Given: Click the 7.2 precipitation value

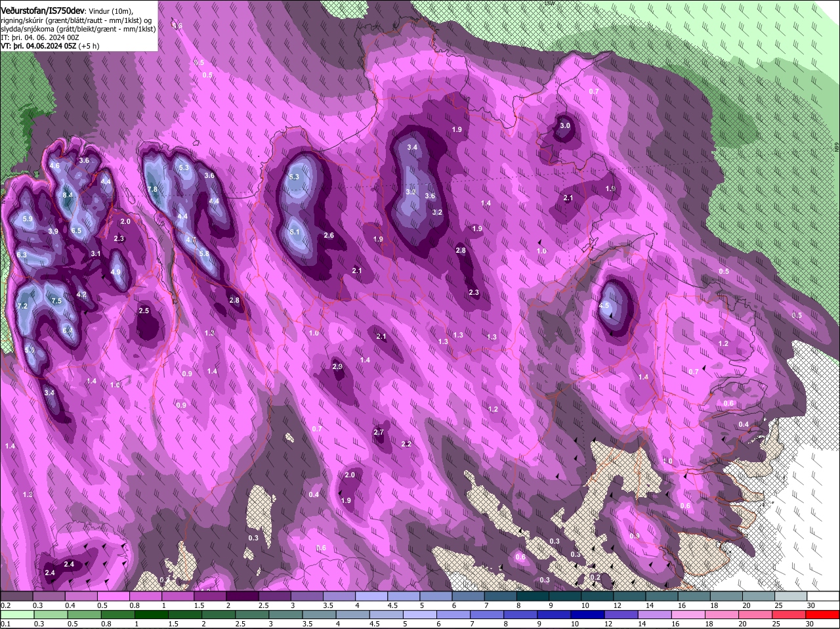Looking at the screenshot, I should [x=22, y=306].
